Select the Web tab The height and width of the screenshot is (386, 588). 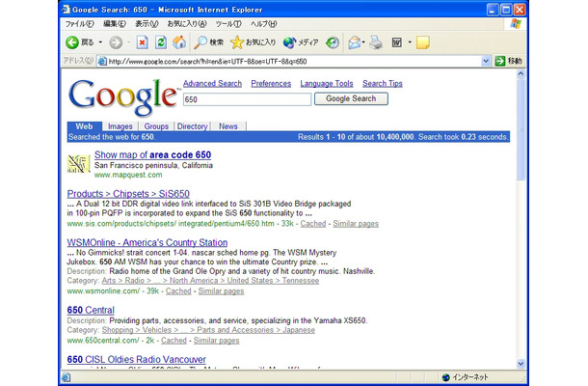85,126
